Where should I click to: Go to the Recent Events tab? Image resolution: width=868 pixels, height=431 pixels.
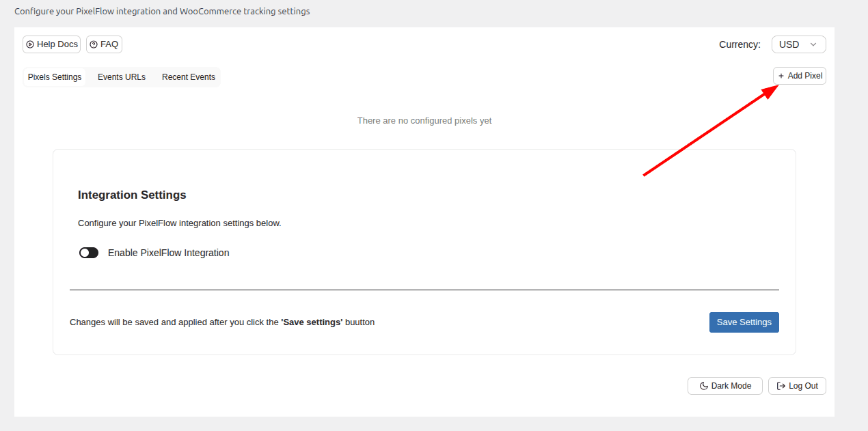click(x=189, y=77)
